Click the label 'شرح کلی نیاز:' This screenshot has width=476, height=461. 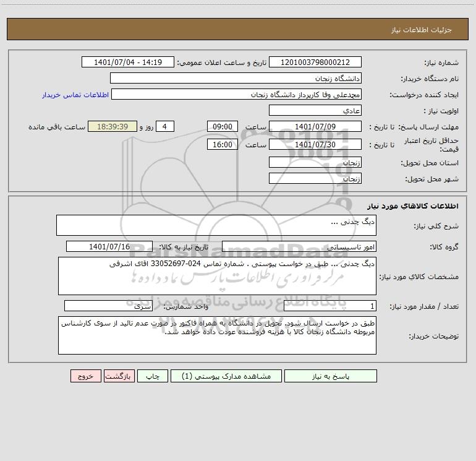pos(436,226)
